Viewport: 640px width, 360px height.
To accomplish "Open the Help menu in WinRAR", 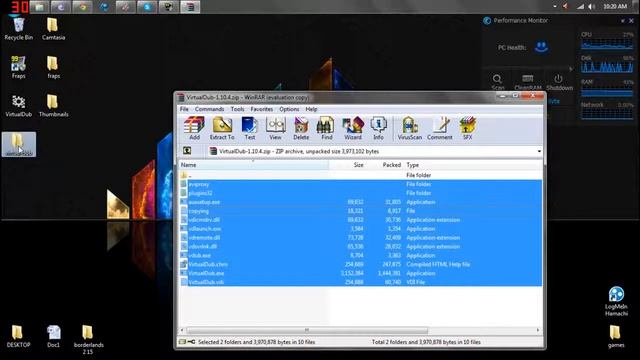I will (x=311, y=109).
